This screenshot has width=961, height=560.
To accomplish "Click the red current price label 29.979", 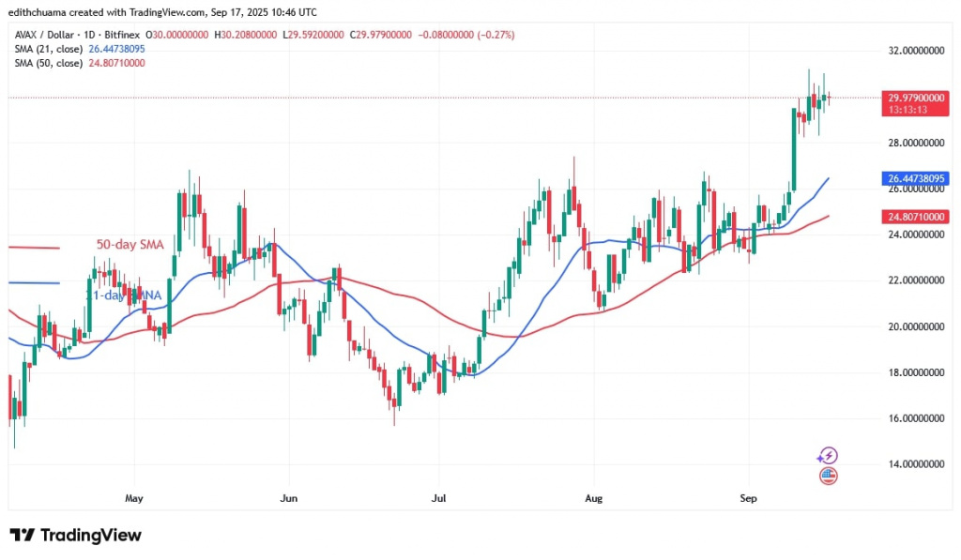I will click(x=909, y=97).
